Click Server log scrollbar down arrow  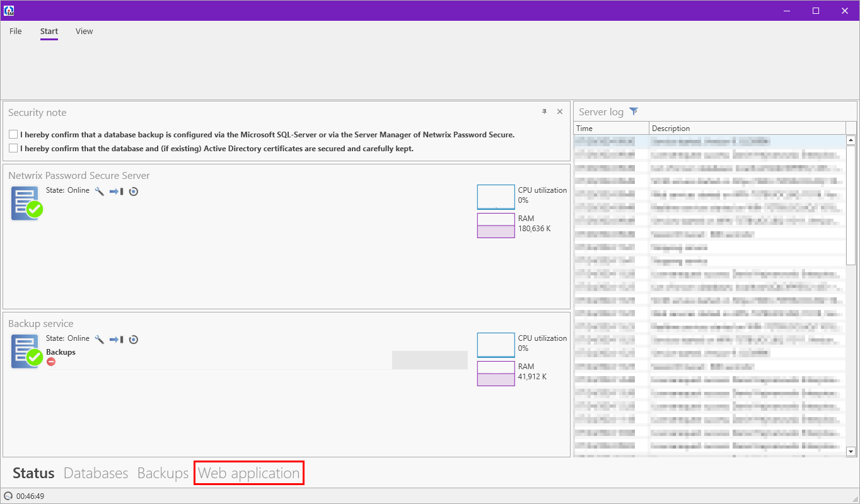click(851, 451)
